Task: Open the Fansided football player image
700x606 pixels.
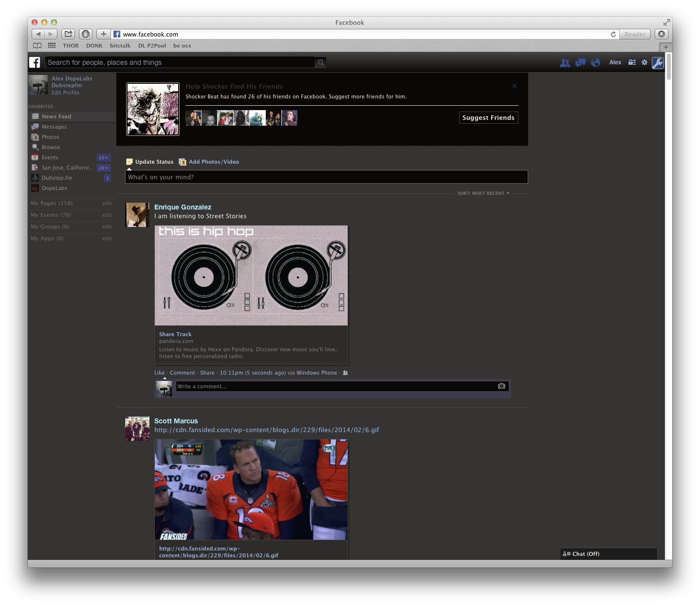Action: click(251, 490)
